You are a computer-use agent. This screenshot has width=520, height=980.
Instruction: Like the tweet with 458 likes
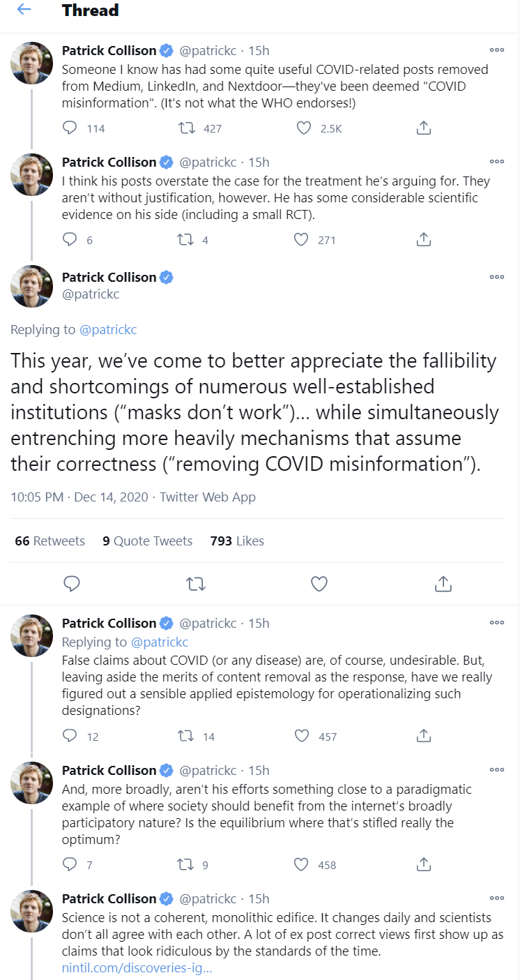pyautogui.click(x=301, y=865)
